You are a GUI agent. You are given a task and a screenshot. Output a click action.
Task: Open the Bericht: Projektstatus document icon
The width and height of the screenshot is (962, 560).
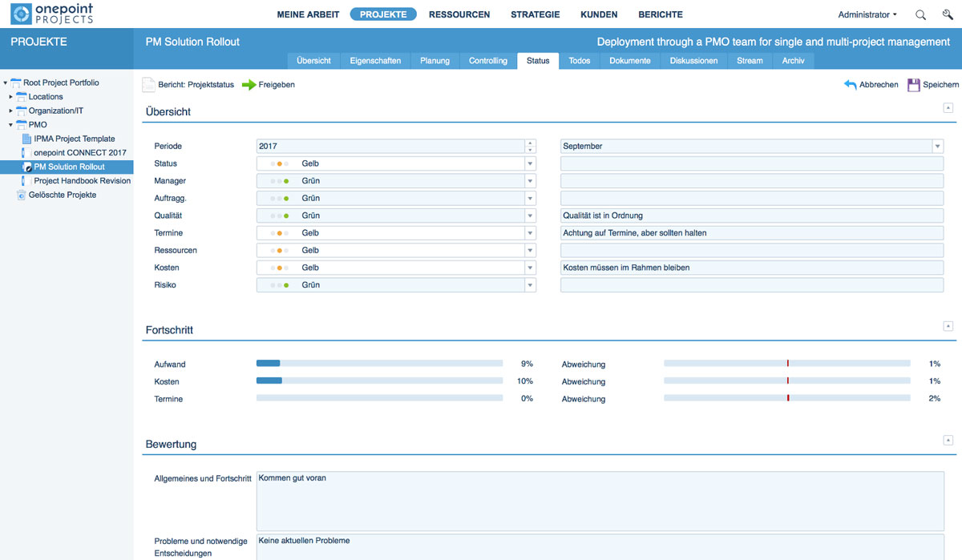(148, 85)
